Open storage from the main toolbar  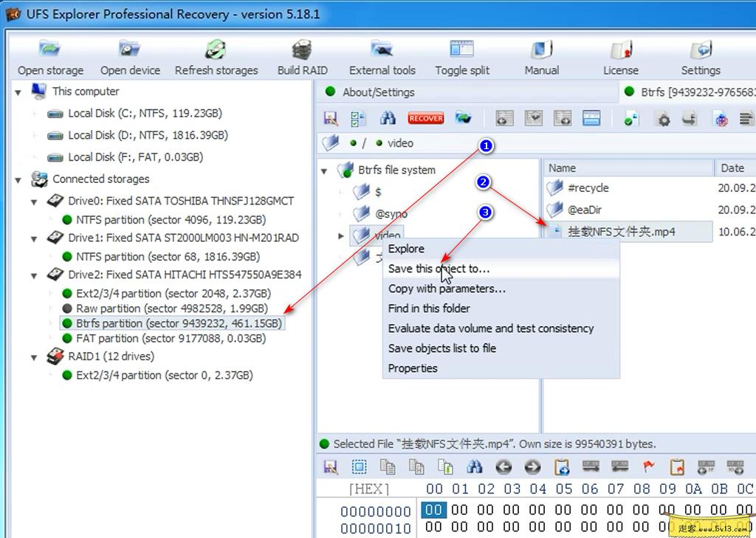point(49,55)
